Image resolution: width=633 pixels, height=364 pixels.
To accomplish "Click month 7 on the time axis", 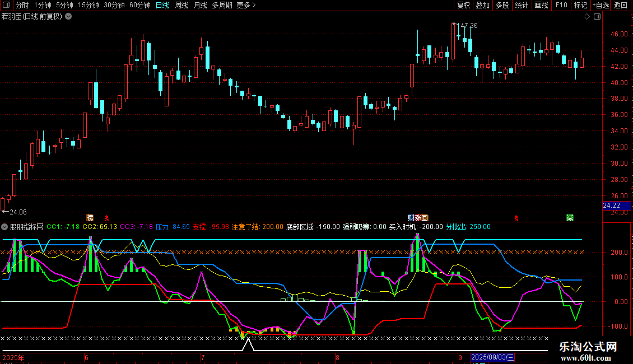I will [203, 357].
